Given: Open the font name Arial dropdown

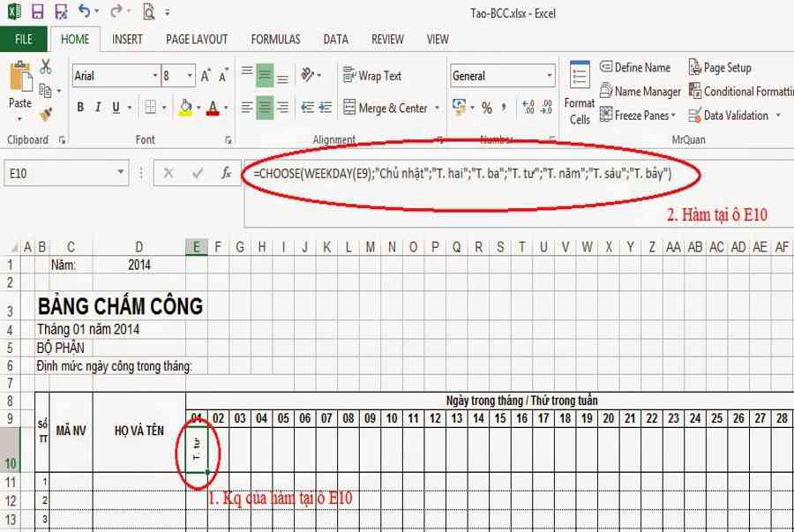Looking at the screenshot, I should [155, 76].
